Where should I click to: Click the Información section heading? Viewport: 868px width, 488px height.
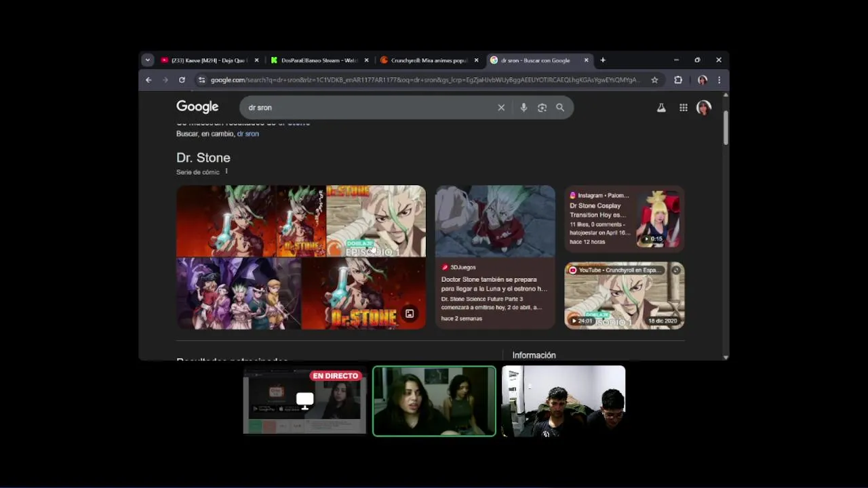pyautogui.click(x=534, y=355)
